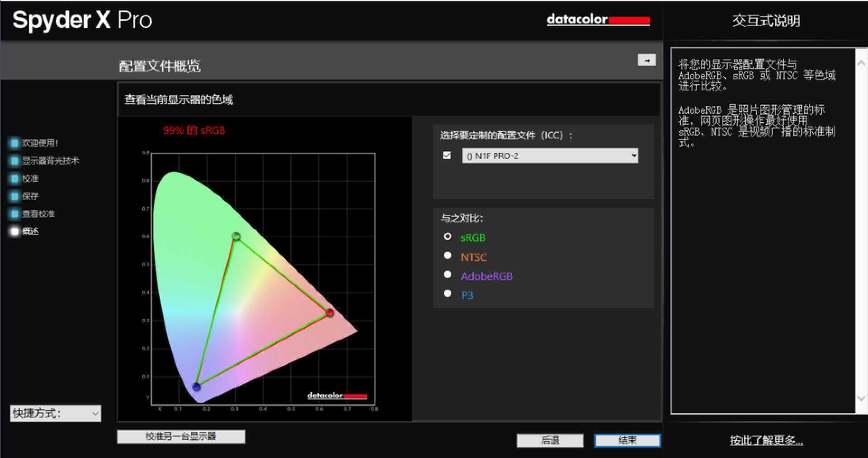The width and height of the screenshot is (868, 458).
Task: Select the 校准 step indicator icon
Action: 14,179
